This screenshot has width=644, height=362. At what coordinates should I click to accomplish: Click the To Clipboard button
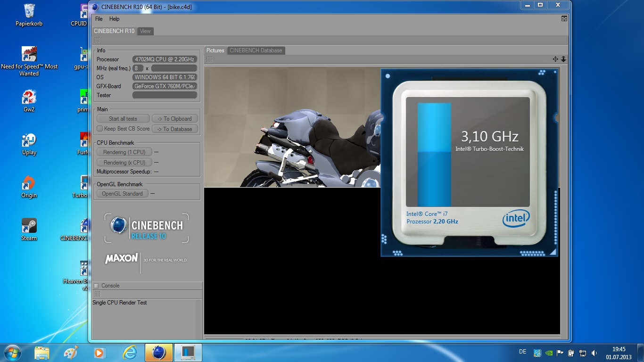(x=174, y=119)
